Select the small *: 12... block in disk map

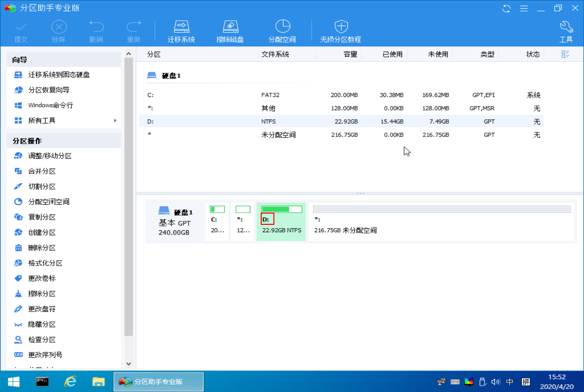click(x=243, y=221)
